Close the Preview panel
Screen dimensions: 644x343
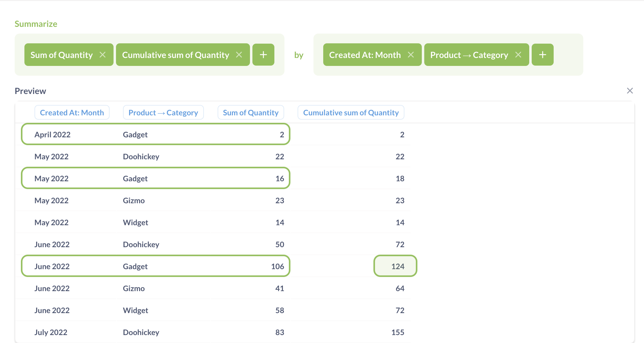coord(630,91)
